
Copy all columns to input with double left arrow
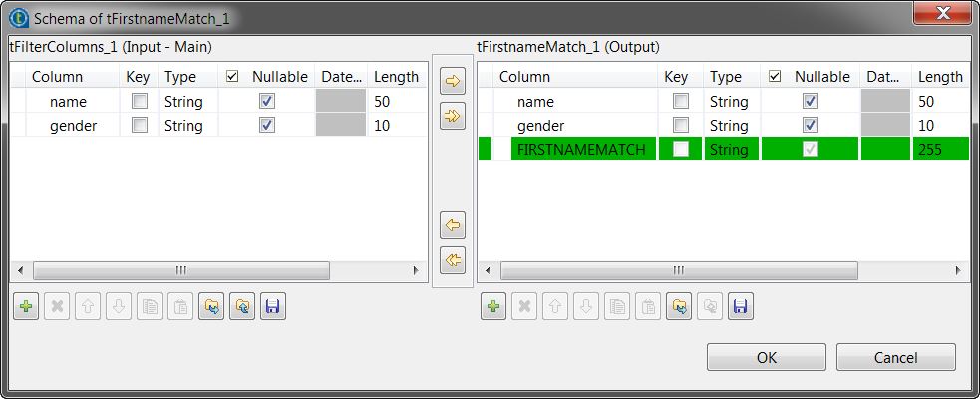point(453,260)
